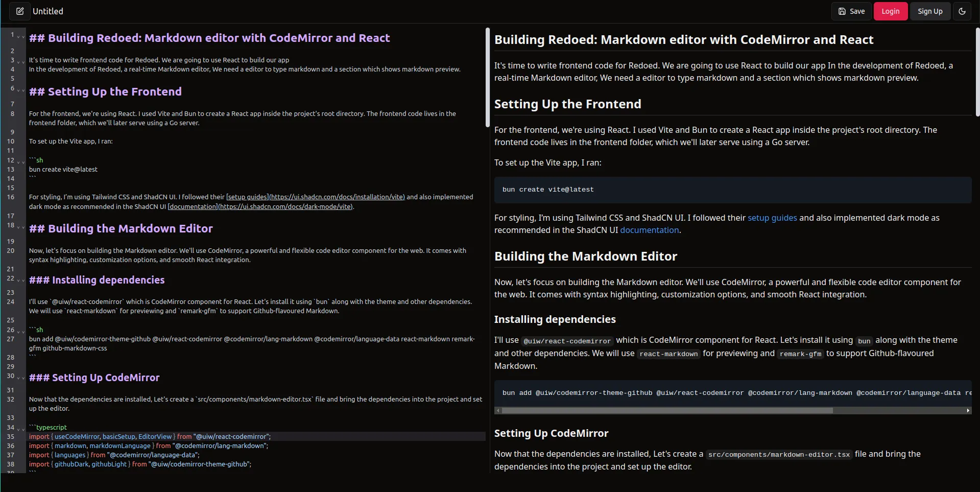Open the documentation link in preview
Image resolution: width=980 pixels, height=492 pixels.
tap(649, 230)
